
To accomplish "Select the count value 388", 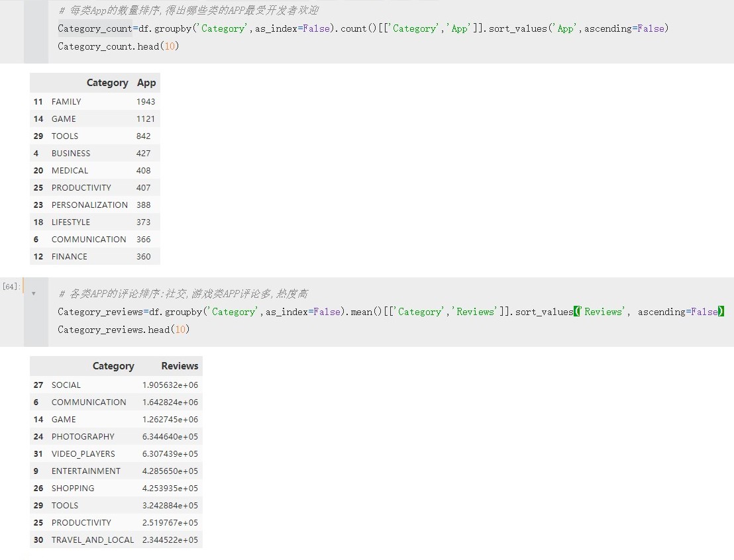I will 143,205.
